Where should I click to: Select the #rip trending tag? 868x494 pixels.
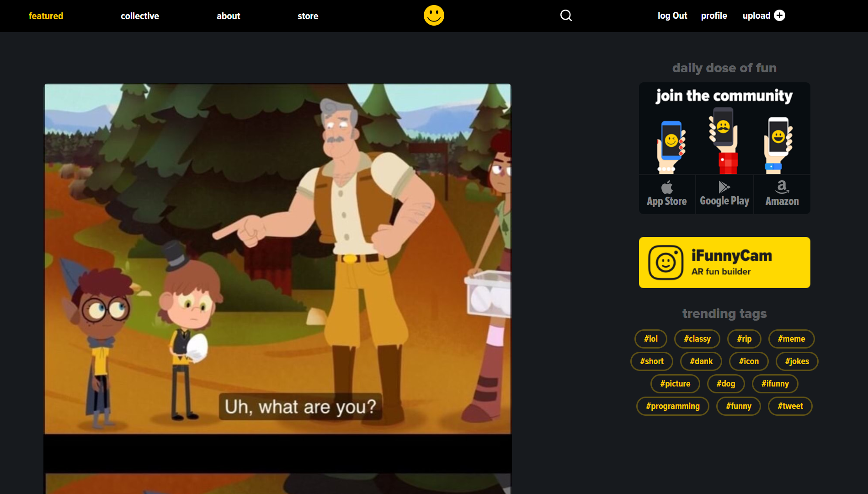[x=744, y=339]
